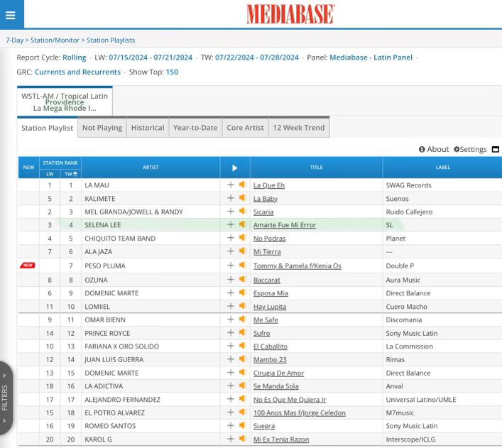Open 12 Week Trend tab

(x=299, y=128)
